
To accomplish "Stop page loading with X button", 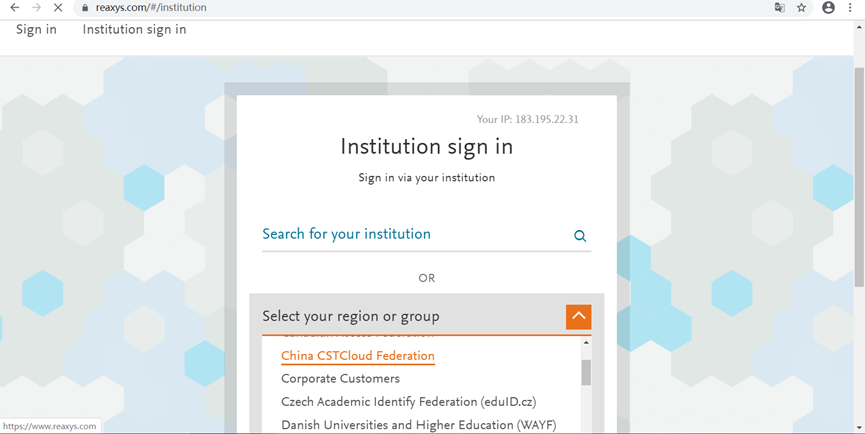I will [x=58, y=7].
